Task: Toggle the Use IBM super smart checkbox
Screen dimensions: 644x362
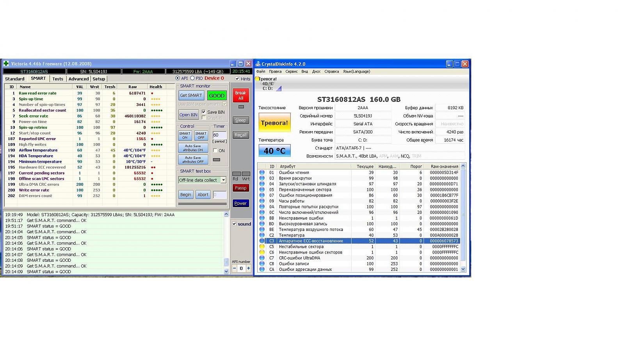Action: 225,104
